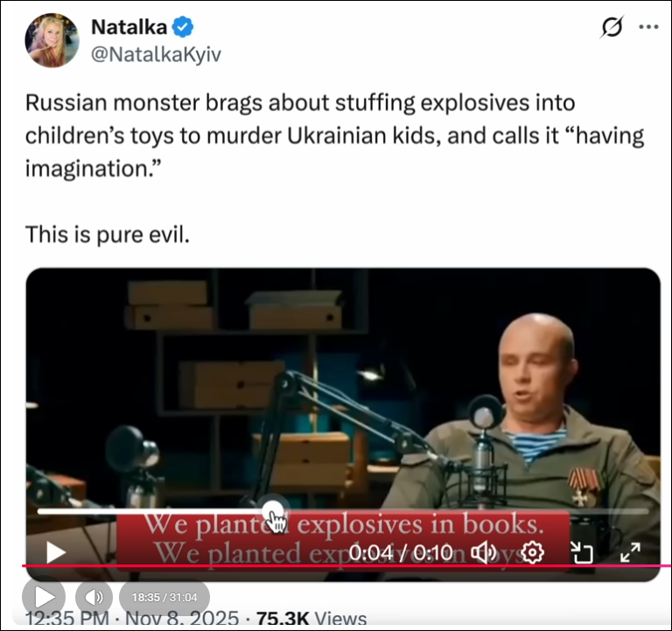Open the 12:35 PM Nov 8, 2025 timestamp
The width and height of the screenshot is (672, 631).
[x=132, y=620]
